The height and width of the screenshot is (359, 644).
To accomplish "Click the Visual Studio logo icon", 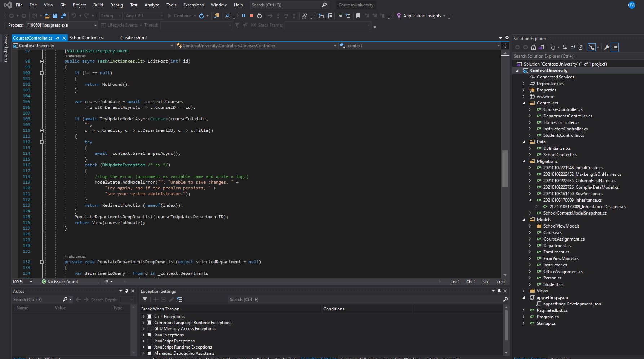I will (8, 5).
